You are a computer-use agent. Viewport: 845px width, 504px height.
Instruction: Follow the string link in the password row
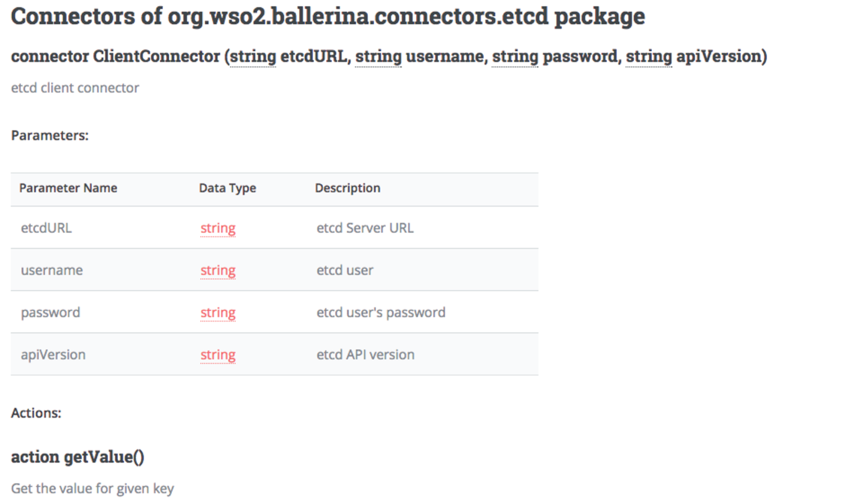coord(218,312)
